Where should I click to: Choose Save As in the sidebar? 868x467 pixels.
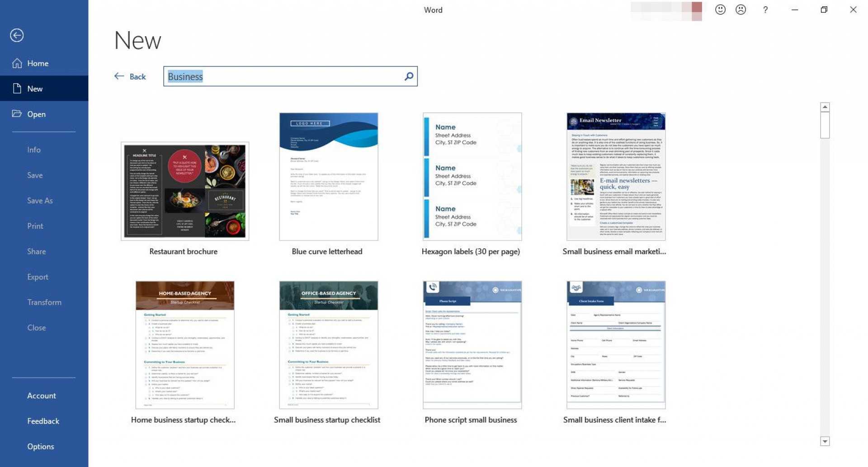tap(40, 200)
